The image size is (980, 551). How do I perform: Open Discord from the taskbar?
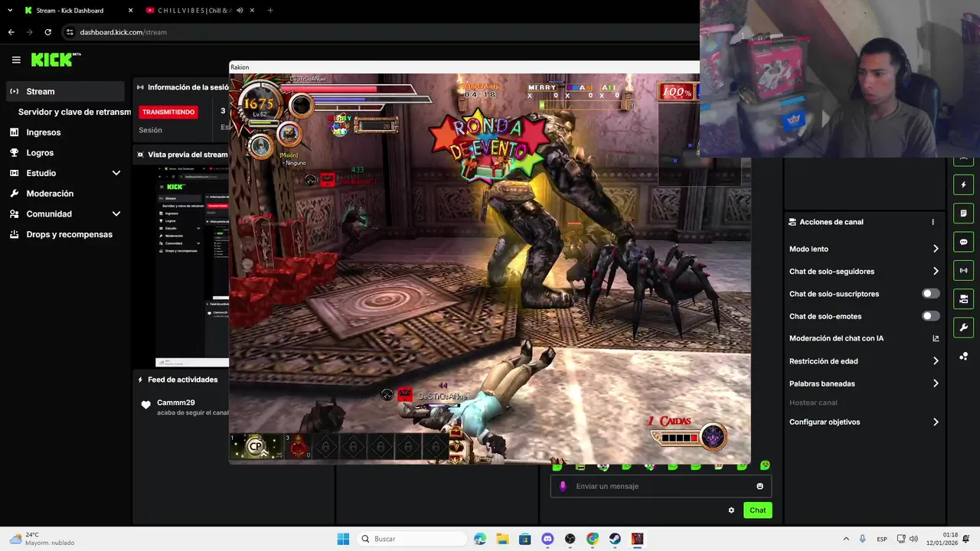pos(547,539)
